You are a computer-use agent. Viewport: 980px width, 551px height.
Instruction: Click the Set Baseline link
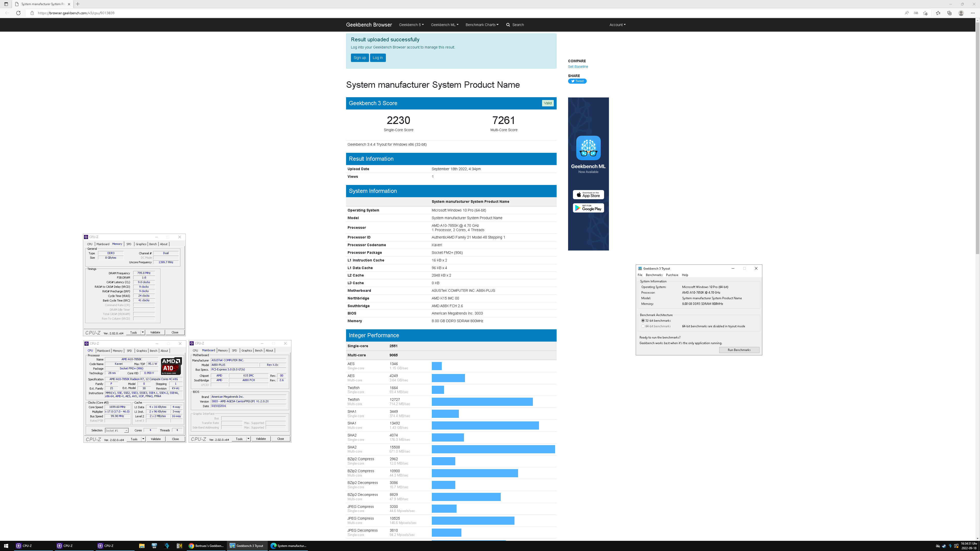[x=578, y=67]
